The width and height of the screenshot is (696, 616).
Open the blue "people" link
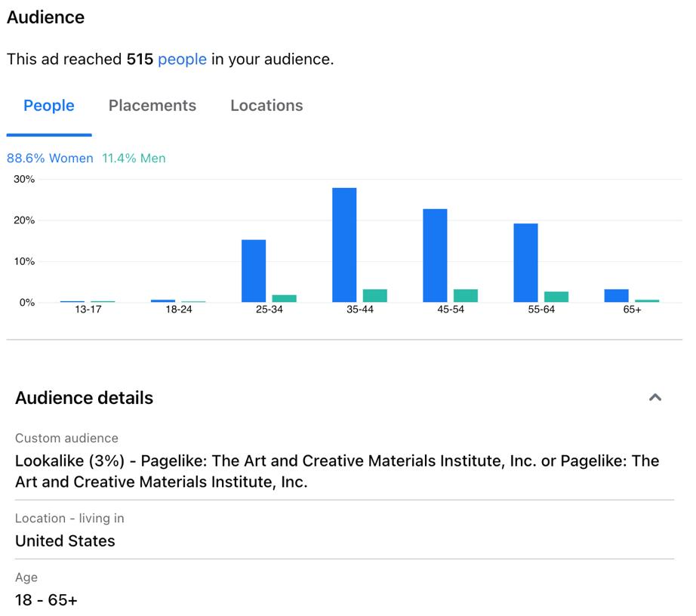[182, 59]
